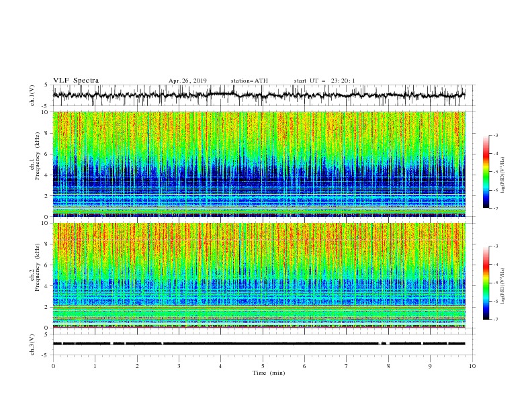Click time axis tick label "9"

[x=430, y=366]
